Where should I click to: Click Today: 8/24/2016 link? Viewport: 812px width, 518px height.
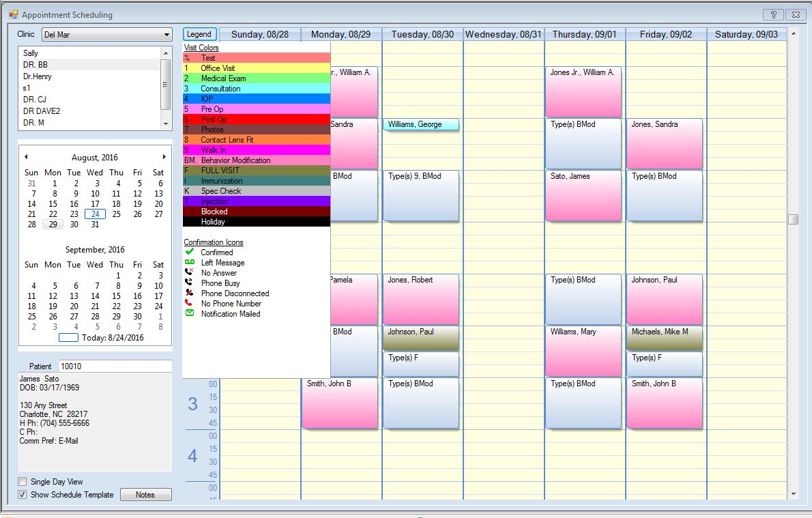(x=113, y=337)
